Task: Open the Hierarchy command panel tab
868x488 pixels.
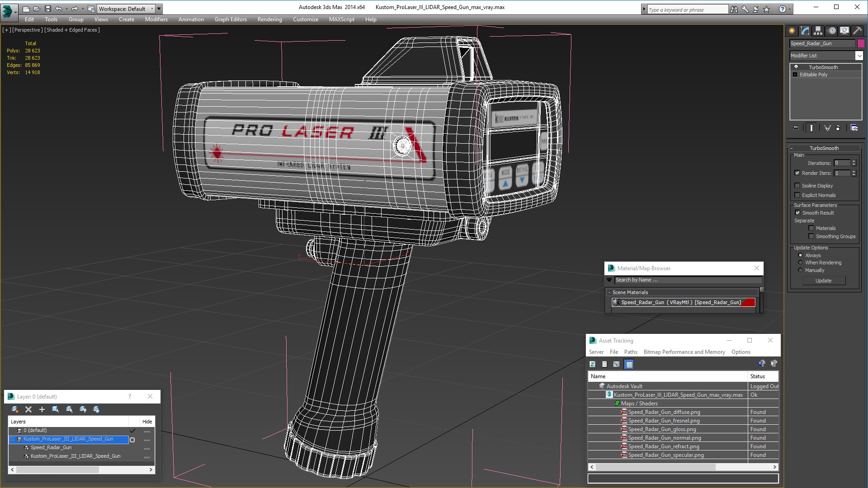Action: (818, 31)
